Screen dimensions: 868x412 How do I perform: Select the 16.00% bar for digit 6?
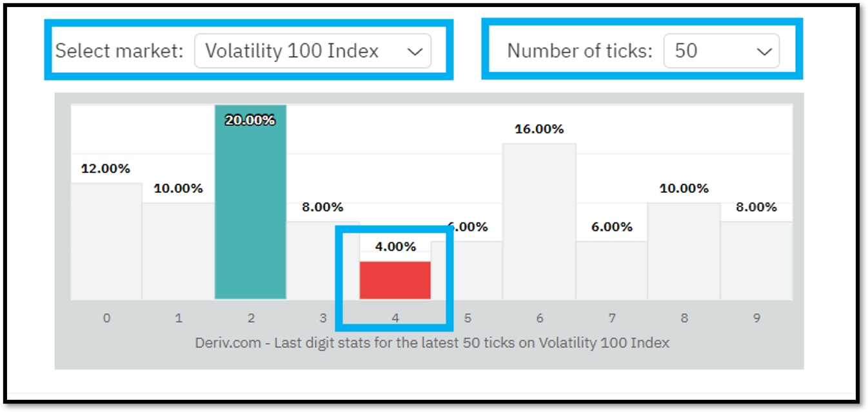(539, 222)
